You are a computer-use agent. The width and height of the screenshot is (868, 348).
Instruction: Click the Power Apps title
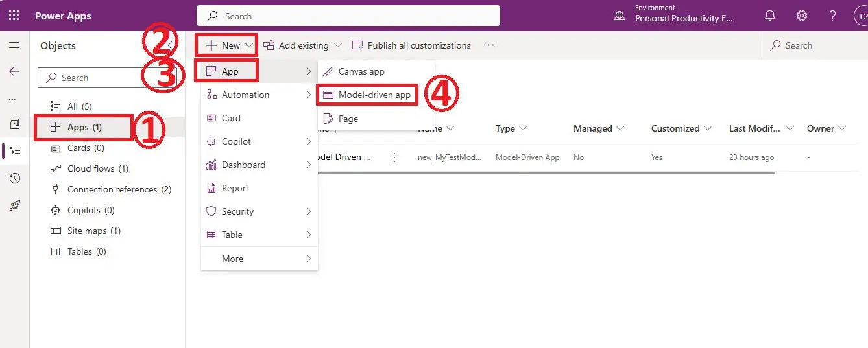(x=63, y=16)
